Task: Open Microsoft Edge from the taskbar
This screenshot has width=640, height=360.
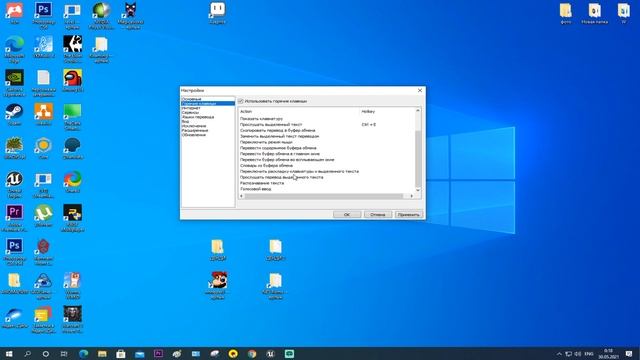Action: click(84, 353)
